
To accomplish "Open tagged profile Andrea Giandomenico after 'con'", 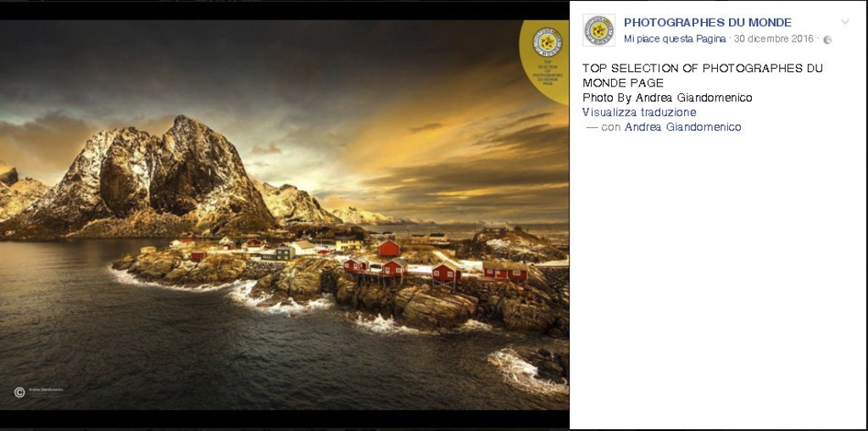I will click(682, 127).
